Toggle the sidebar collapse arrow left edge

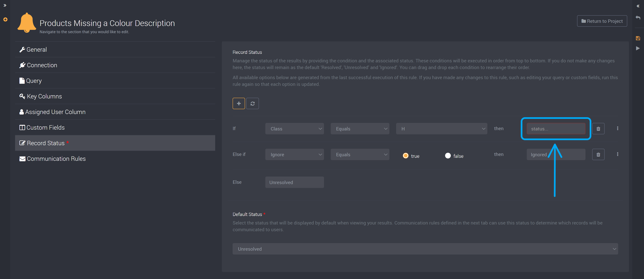(x=5, y=5)
